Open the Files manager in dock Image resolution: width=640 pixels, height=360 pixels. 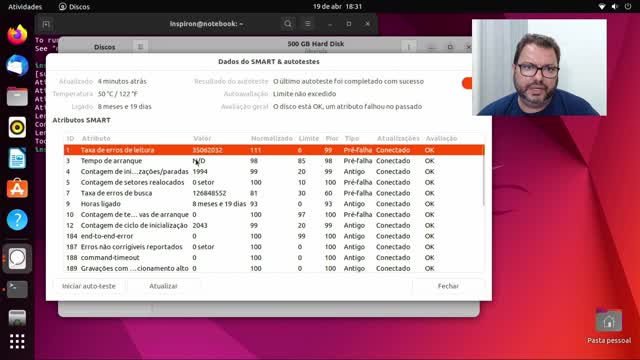coord(17,97)
